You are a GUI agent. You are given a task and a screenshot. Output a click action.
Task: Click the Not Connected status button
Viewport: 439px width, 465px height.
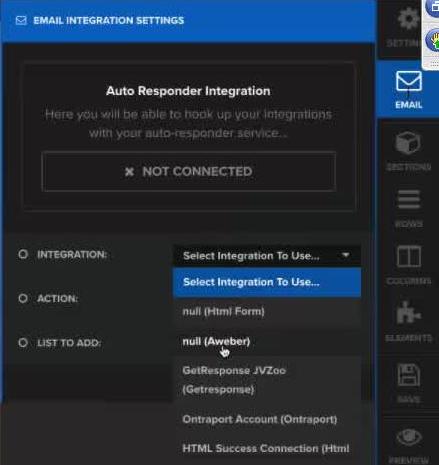pyautogui.click(x=189, y=172)
